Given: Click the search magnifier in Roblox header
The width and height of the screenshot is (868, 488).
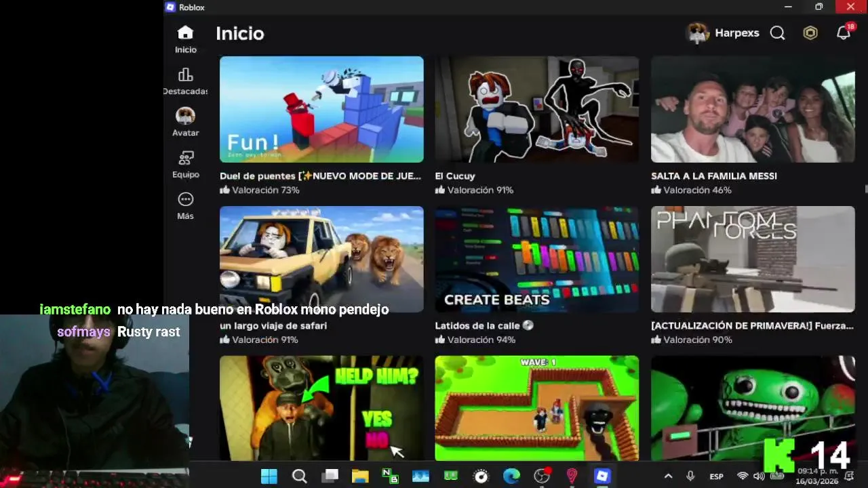Looking at the screenshot, I should click(777, 33).
